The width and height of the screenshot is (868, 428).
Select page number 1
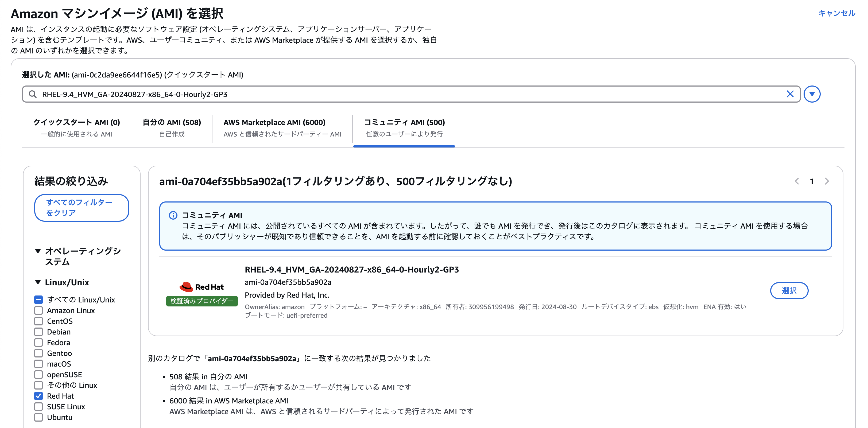[812, 181]
